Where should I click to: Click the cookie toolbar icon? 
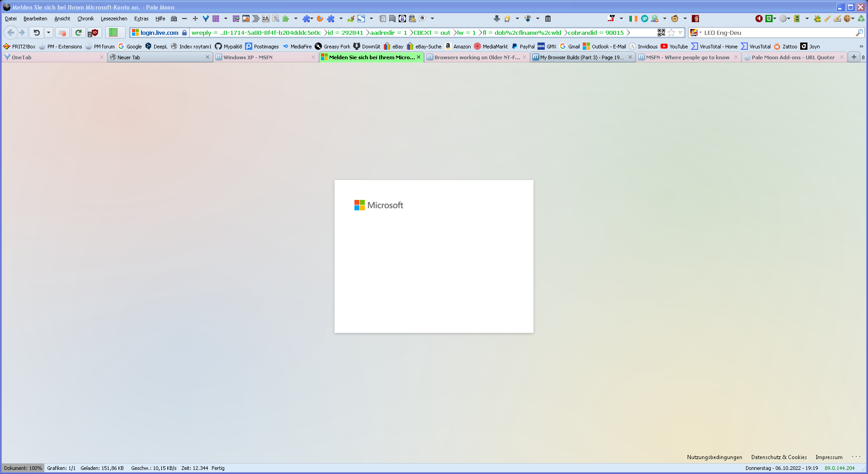[847, 19]
